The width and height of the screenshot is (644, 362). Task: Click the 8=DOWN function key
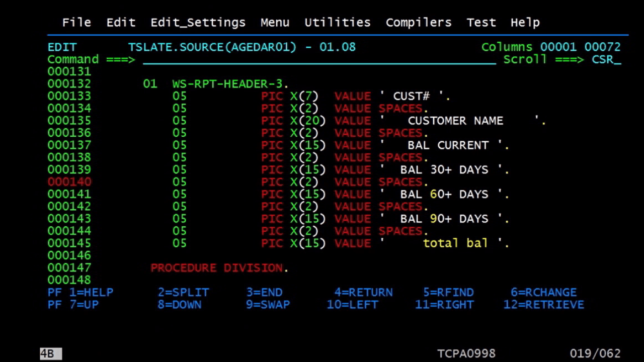[179, 305]
